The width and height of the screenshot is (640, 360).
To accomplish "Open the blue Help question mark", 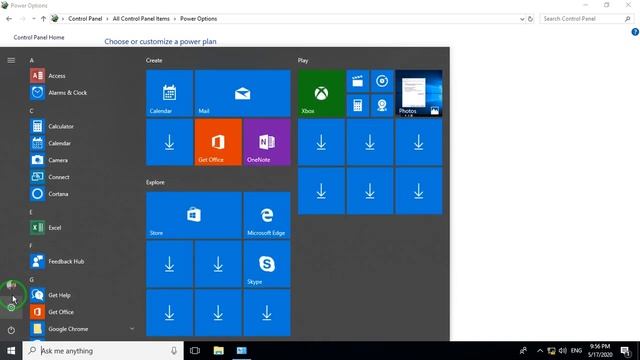I will tap(635, 32).
